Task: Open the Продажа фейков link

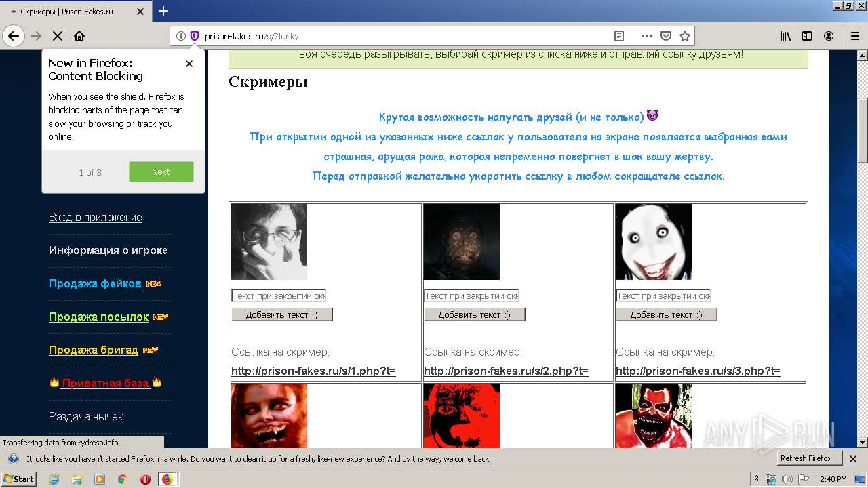Action: tap(95, 283)
